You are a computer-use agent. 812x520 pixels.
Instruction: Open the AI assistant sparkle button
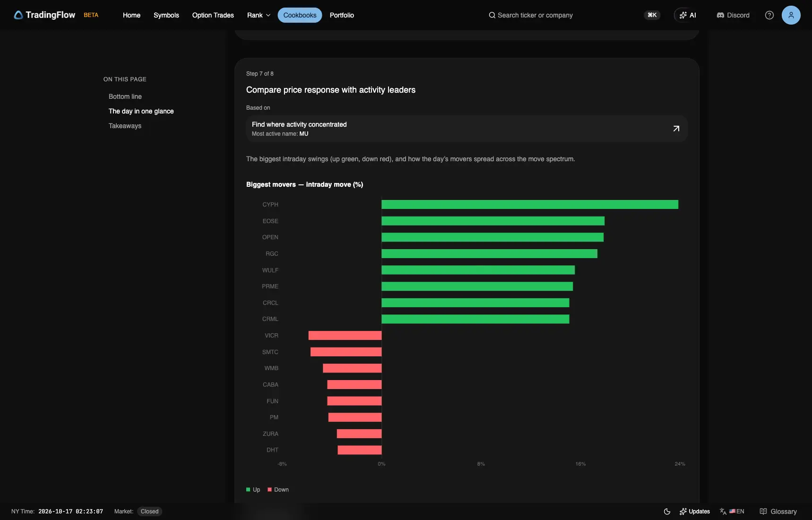(x=688, y=15)
